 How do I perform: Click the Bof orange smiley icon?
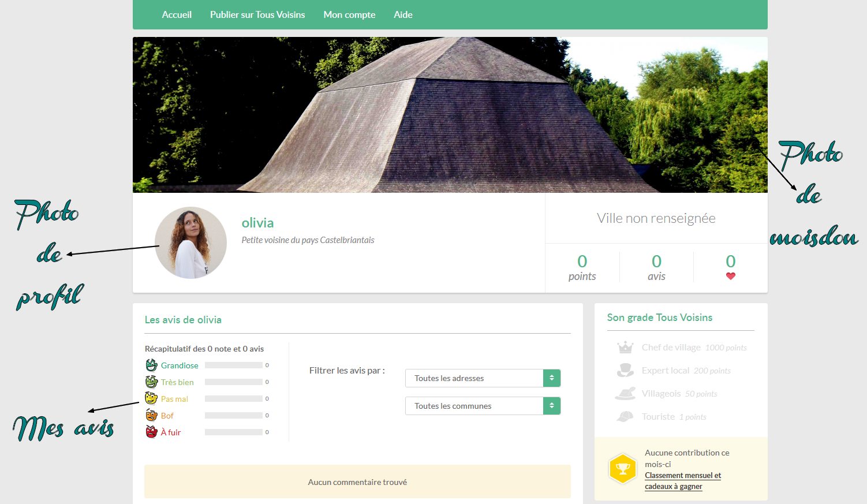click(x=151, y=415)
